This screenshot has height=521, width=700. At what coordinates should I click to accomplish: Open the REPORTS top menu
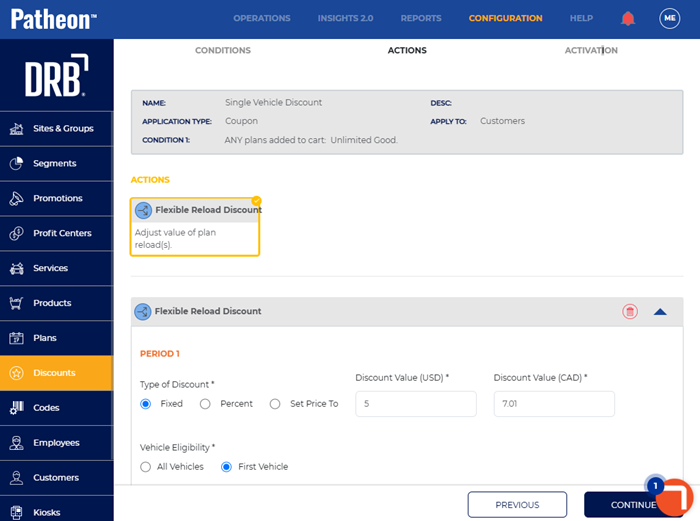pos(421,18)
